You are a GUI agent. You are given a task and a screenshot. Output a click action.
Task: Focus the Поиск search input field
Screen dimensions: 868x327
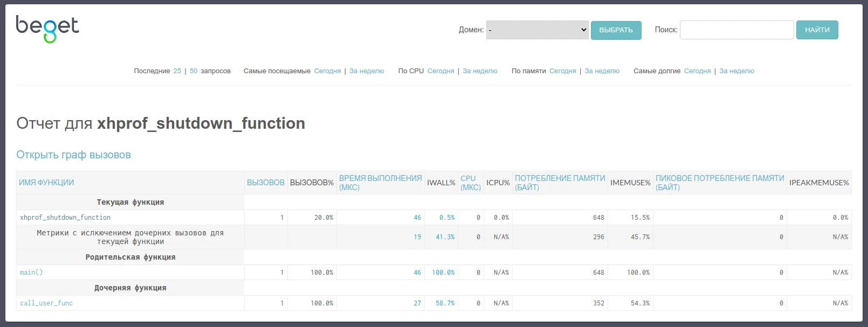(x=736, y=30)
